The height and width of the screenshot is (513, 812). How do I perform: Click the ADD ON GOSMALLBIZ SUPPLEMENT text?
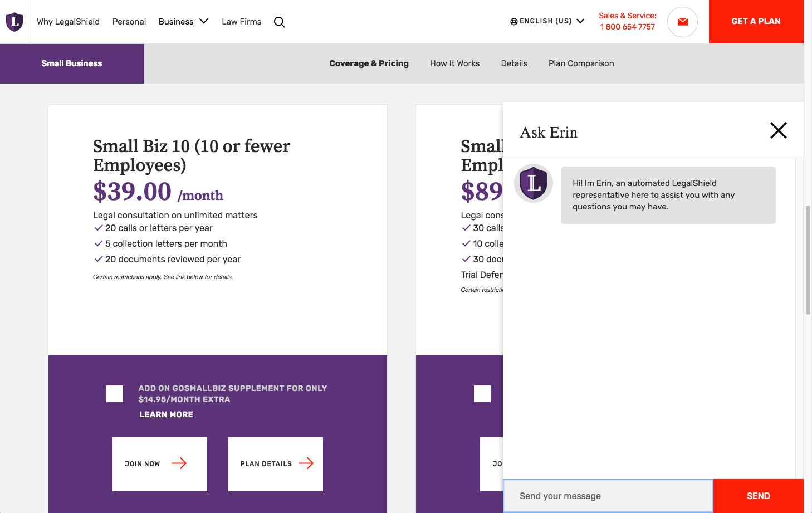pyautogui.click(x=233, y=394)
